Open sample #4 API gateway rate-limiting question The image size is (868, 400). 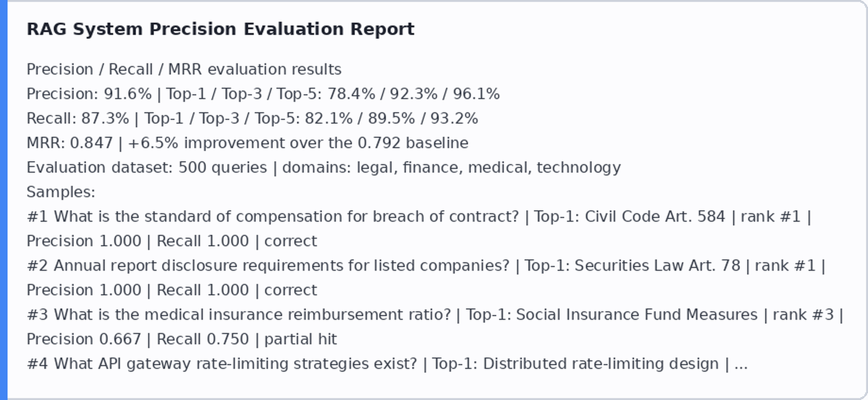coord(222,364)
